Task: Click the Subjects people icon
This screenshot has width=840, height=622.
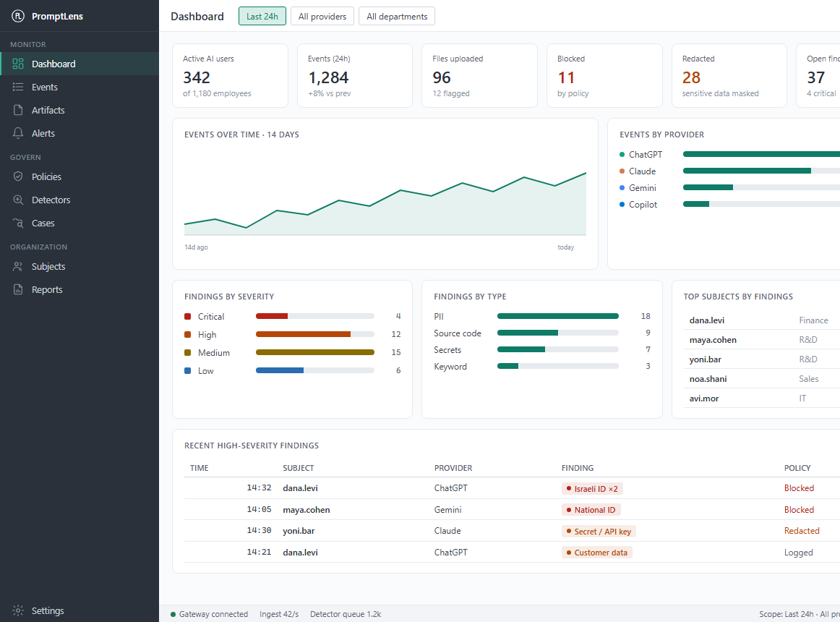Action: [x=18, y=266]
